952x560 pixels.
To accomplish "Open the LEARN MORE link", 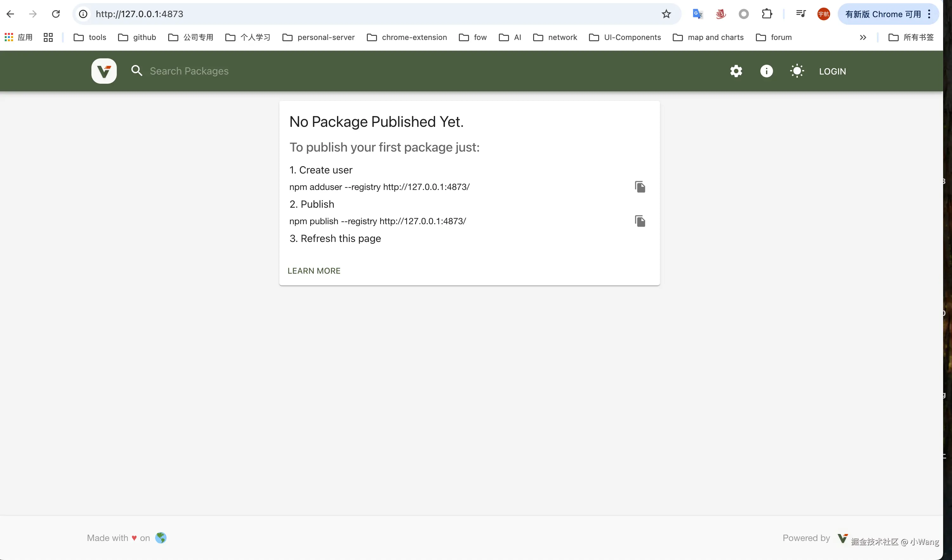I will pyautogui.click(x=314, y=271).
